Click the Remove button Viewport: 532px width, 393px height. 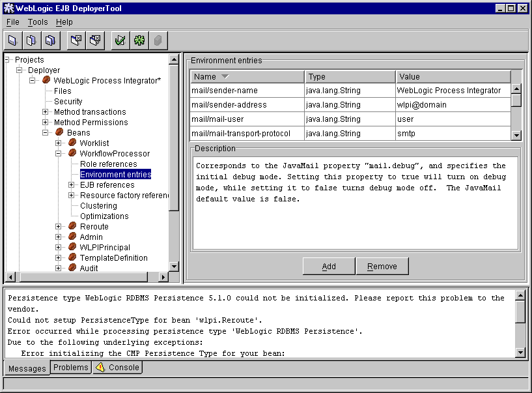click(382, 266)
